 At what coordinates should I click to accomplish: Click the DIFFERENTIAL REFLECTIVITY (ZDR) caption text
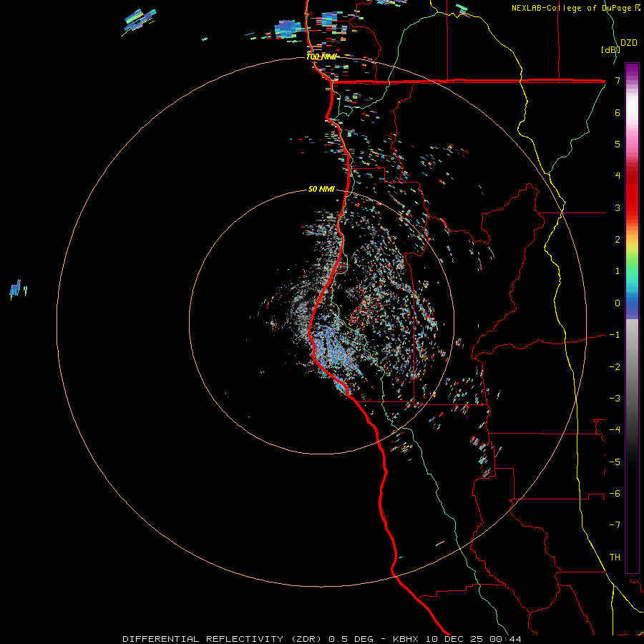coord(223,639)
